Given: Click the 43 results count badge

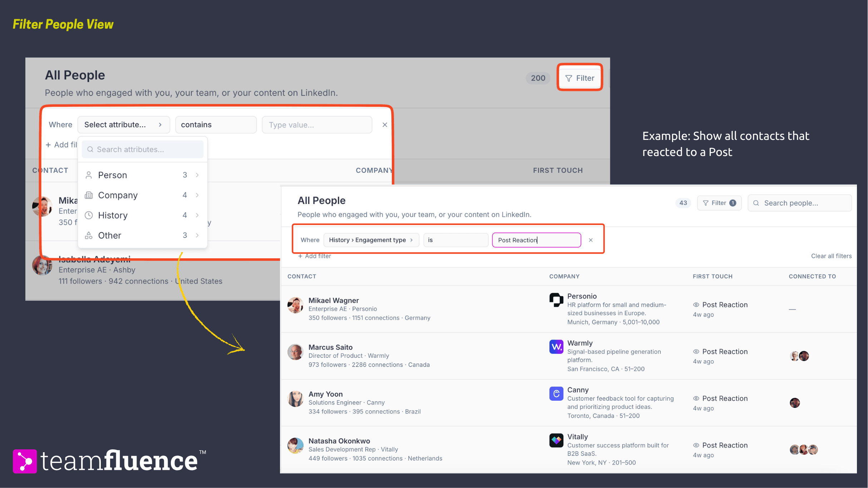Looking at the screenshot, I should tap(683, 203).
